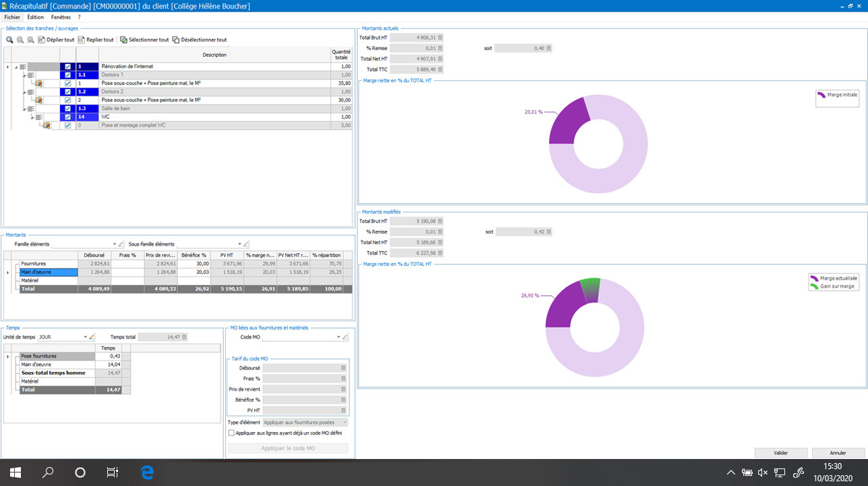This screenshot has height=486, width=868.
Task: Click the Marge initiale legend color swatch
Action: [x=822, y=97]
